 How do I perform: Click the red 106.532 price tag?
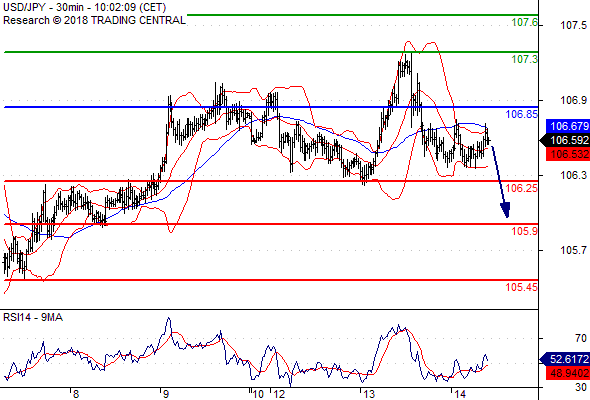click(568, 154)
